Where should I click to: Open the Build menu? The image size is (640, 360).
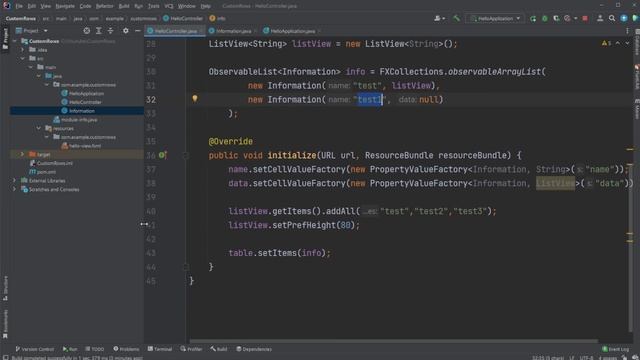(x=124, y=6)
